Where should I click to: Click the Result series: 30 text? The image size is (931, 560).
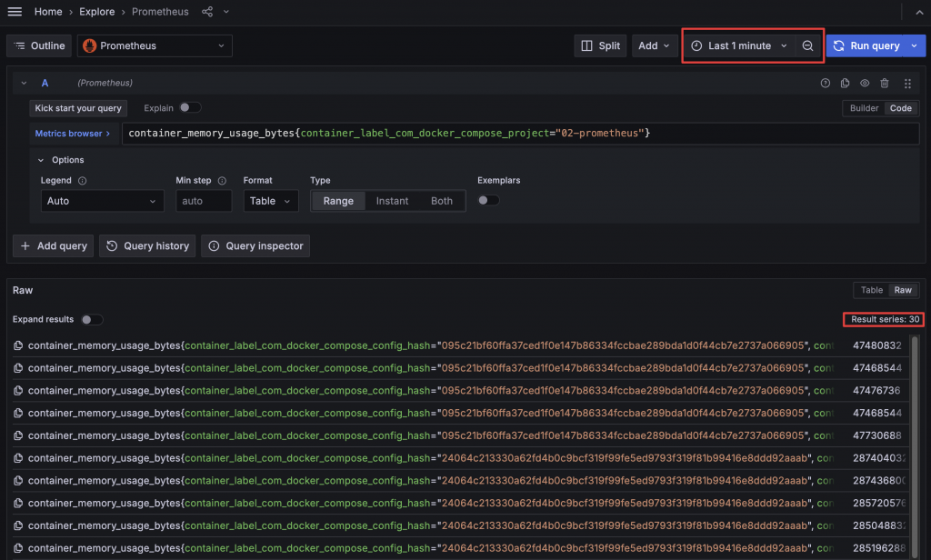885,319
